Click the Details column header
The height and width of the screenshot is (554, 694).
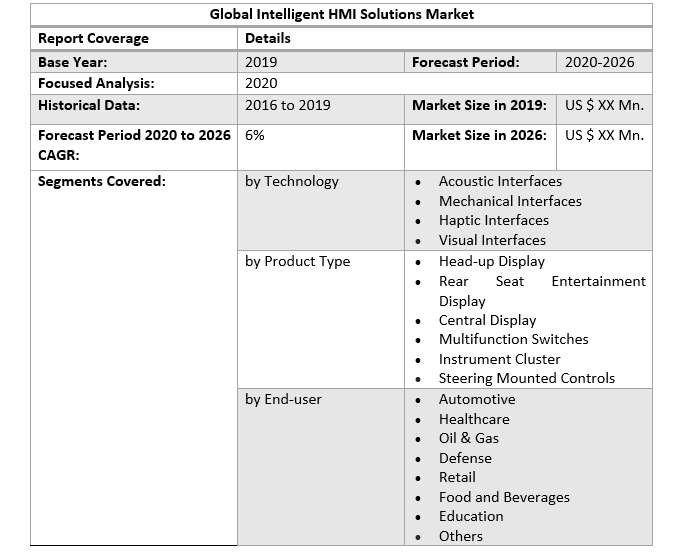pos(268,38)
